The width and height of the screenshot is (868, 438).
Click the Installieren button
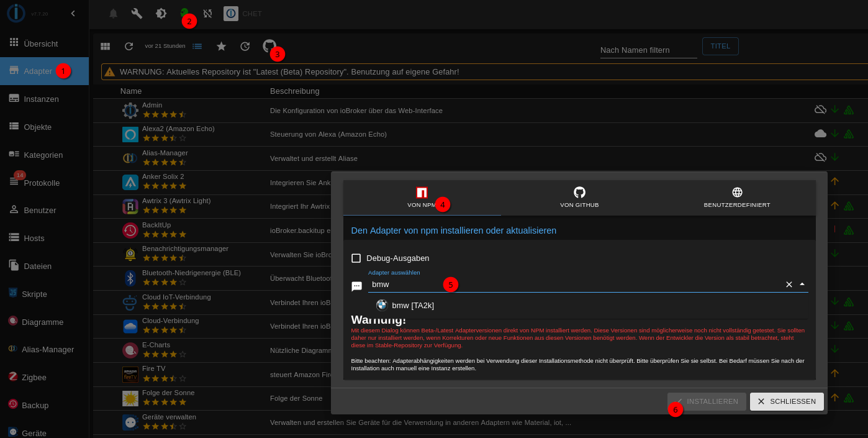coord(707,401)
